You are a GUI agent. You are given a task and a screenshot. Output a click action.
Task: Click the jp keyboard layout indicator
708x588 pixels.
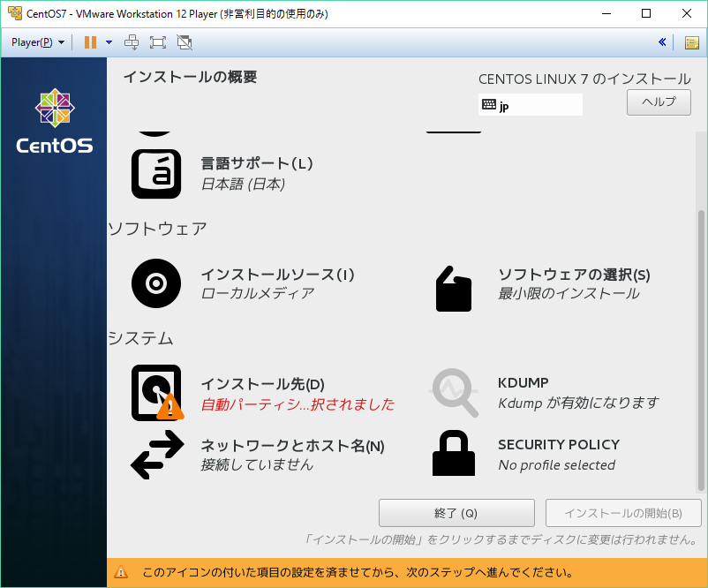[530, 105]
